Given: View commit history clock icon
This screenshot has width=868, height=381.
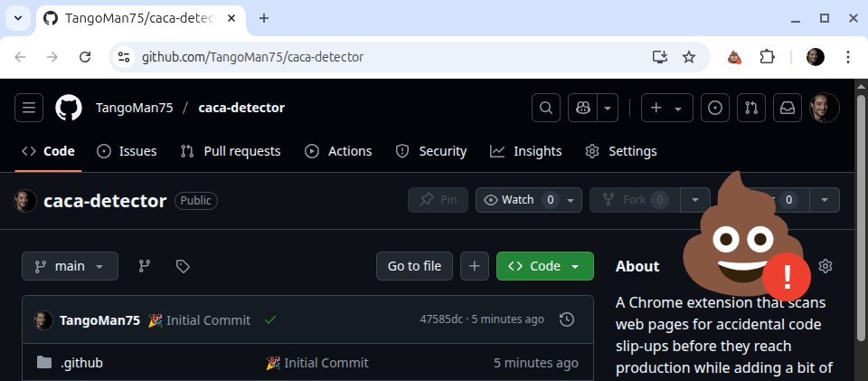Looking at the screenshot, I should tap(566, 319).
